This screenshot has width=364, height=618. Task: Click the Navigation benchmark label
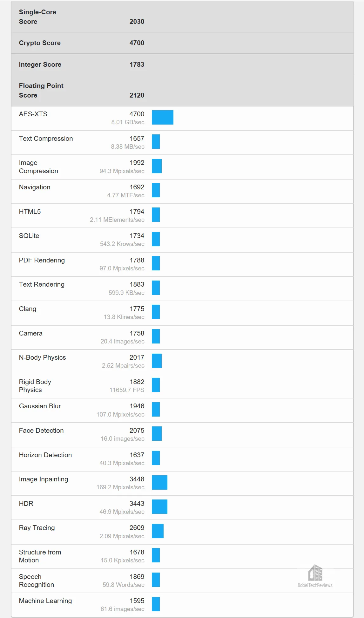(x=35, y=187)
